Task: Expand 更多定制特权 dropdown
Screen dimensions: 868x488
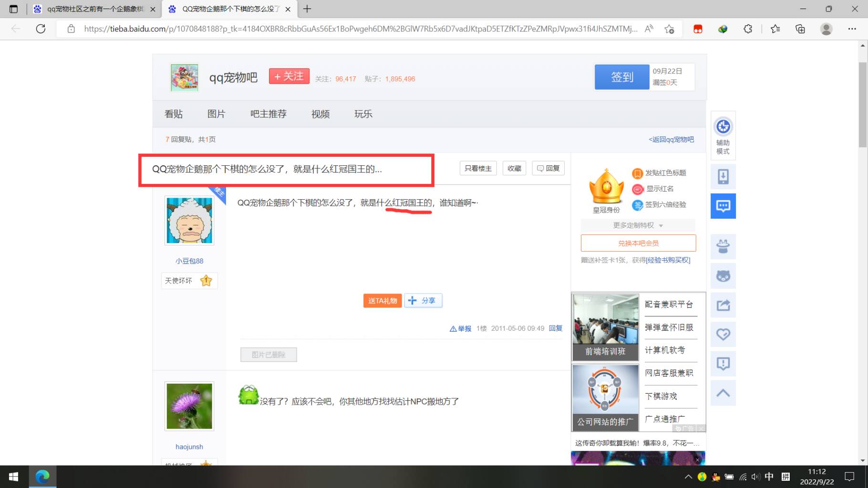Action: coord(638,225)
